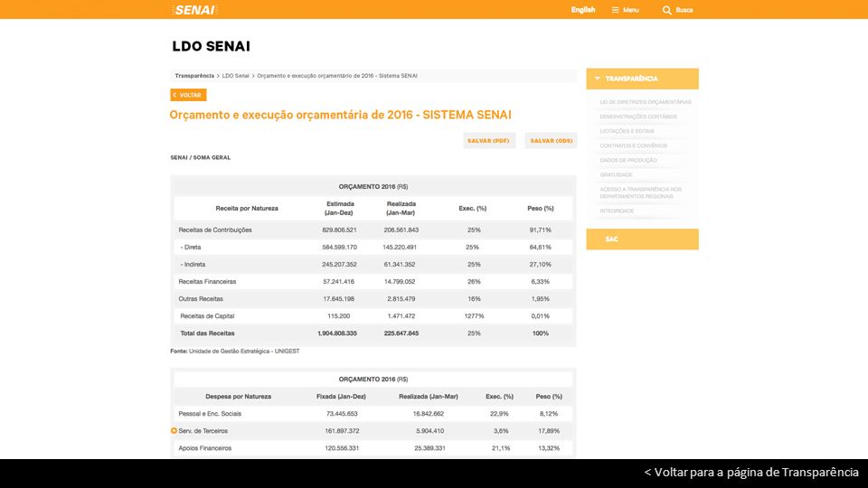868x488 pixels.
Task: Click the 91,71% Peso value
Action: coord(541,230)
